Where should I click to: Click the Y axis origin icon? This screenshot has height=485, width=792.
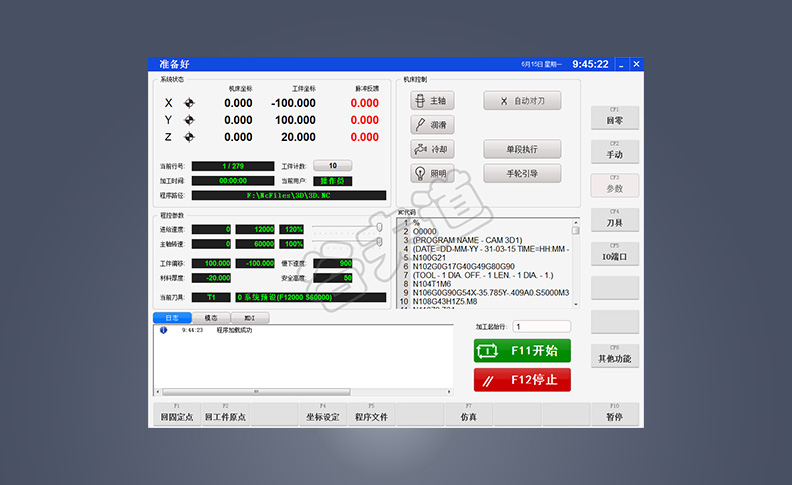pos(189,120)
